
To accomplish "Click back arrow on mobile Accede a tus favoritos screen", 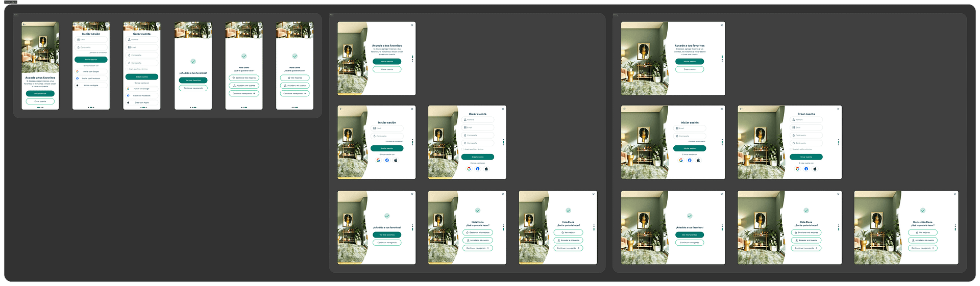I will [x=24, y=24].
